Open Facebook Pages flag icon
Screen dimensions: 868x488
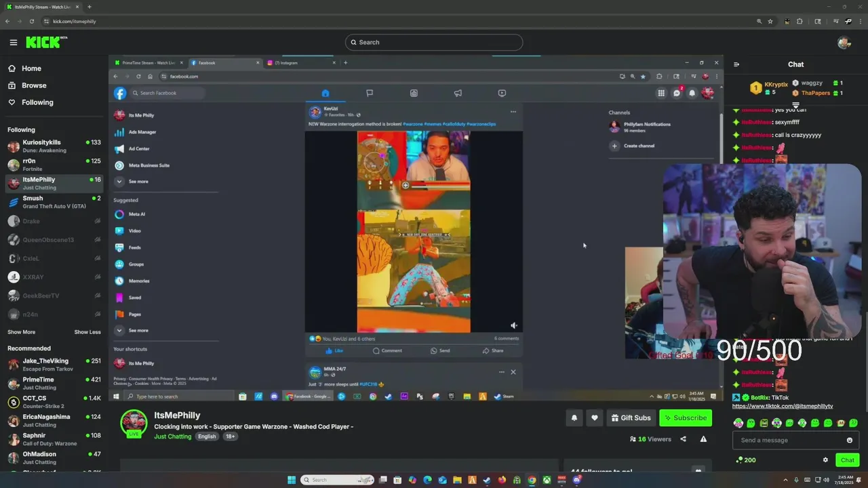click(x=370, y=93)
